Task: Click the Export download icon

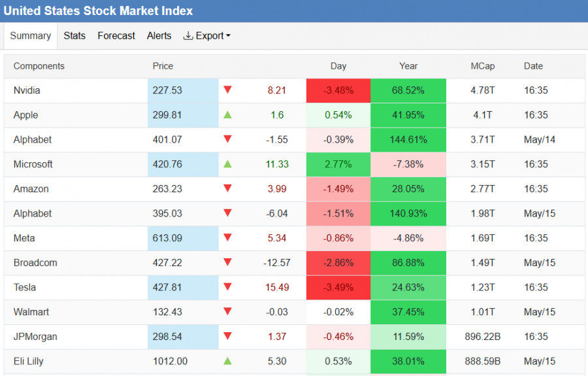Action: click(x=188, y=36)
